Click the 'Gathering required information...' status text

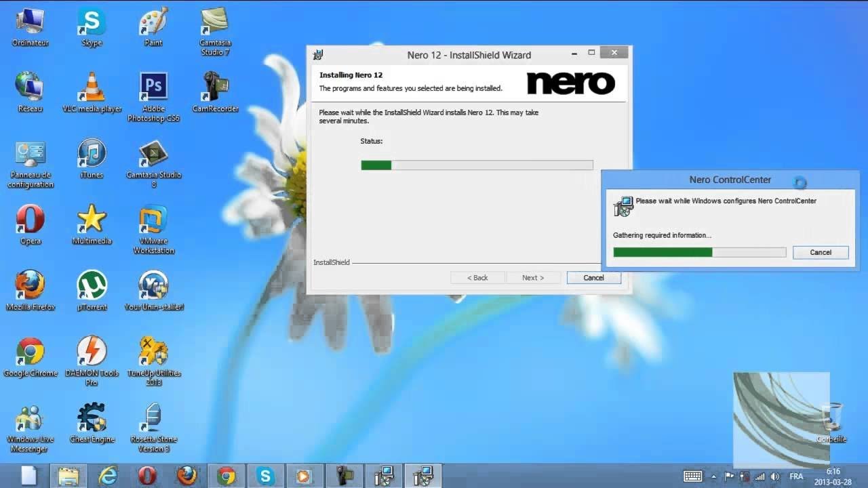pos(663,235)
